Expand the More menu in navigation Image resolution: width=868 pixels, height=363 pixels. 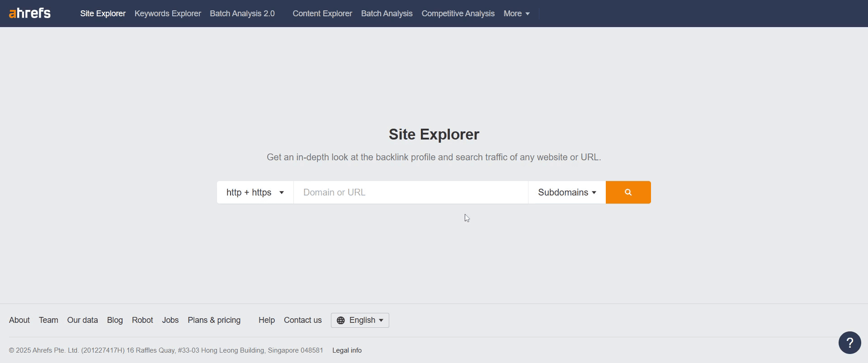pyautogui.click(x=517, y=14)
